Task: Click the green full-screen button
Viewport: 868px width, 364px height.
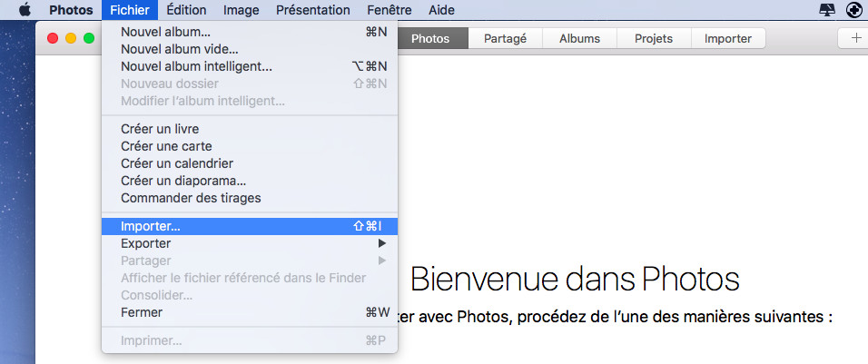Action: pos(89,38)
